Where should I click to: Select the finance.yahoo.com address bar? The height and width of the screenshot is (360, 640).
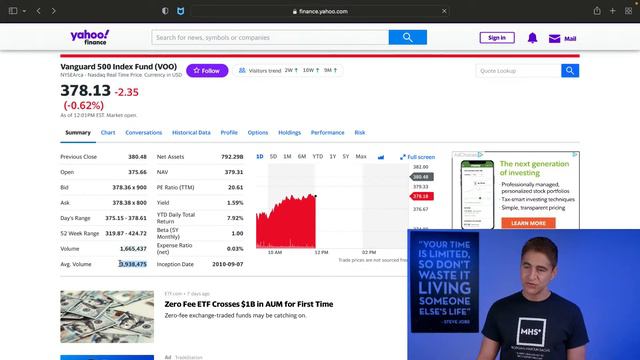tap(320, 11)
